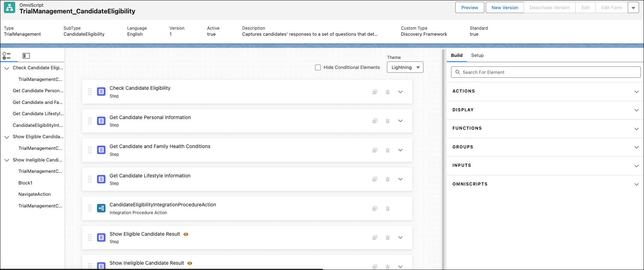Click the Deactivate Version button

tap(549, 7)
